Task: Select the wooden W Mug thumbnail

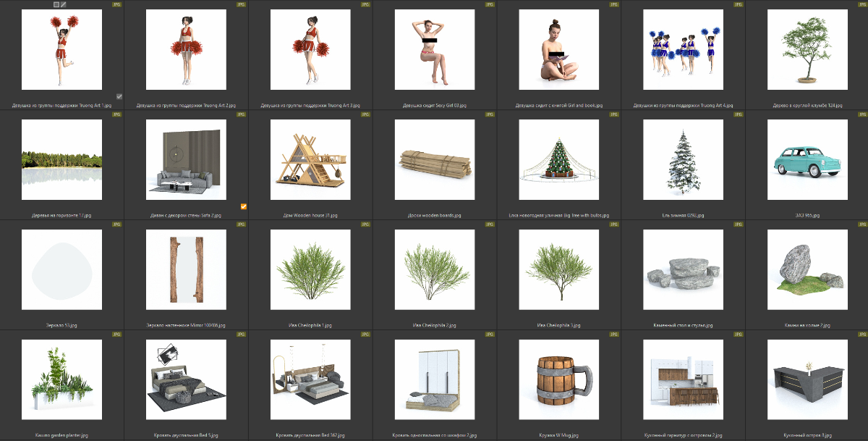Action: tap(559, 380)
